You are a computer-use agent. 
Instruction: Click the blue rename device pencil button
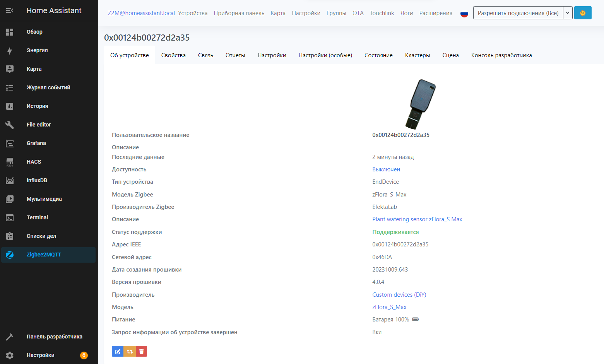(x=118, y=351)
